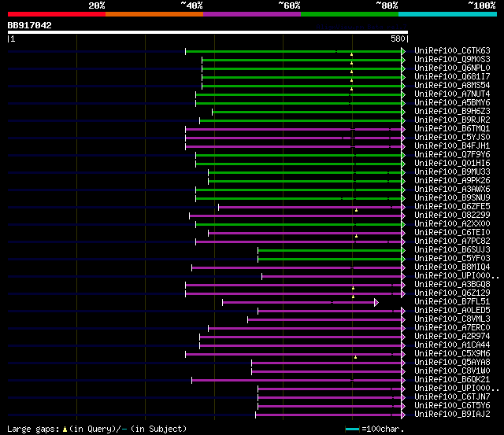Viewport: 504px width, 435px height.
Task: Select the UniRef100_A7NUT4 label
Action: pyautogui.click(x=452, y=94)
